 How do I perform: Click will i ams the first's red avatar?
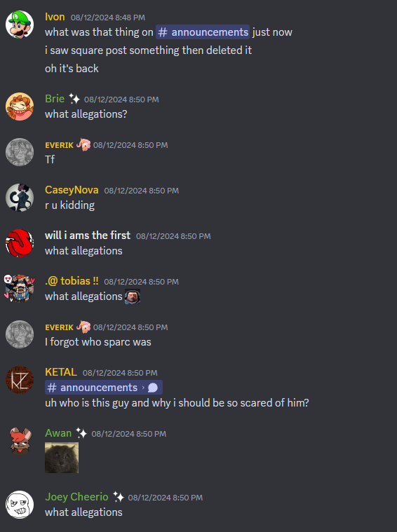(x=20, y=243)
